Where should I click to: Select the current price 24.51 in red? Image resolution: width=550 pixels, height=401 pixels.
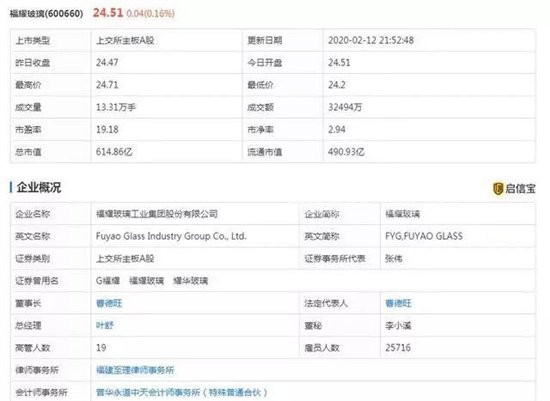coord(108,13)
